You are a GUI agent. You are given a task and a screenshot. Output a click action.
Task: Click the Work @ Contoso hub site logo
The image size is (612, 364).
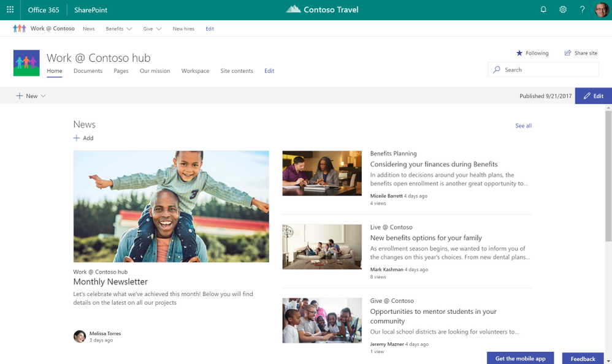pyautogui.click(x=26, y=63)
